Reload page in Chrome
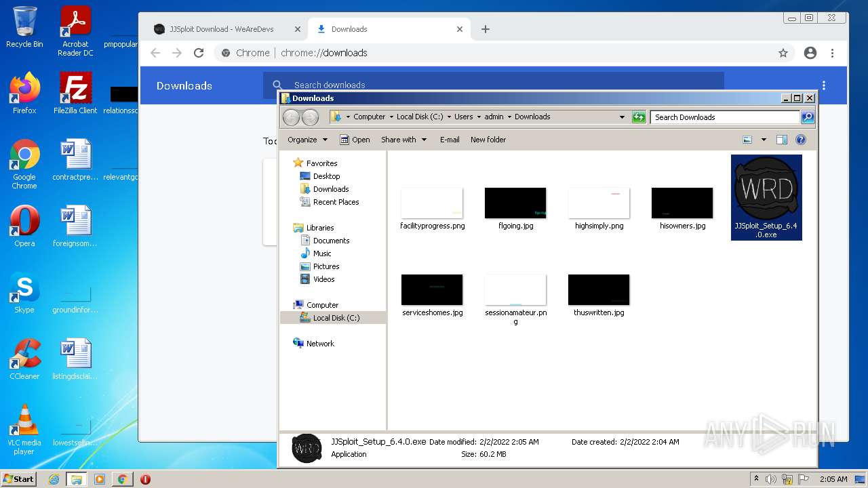The image size is (868, 488). pos(199,53)
